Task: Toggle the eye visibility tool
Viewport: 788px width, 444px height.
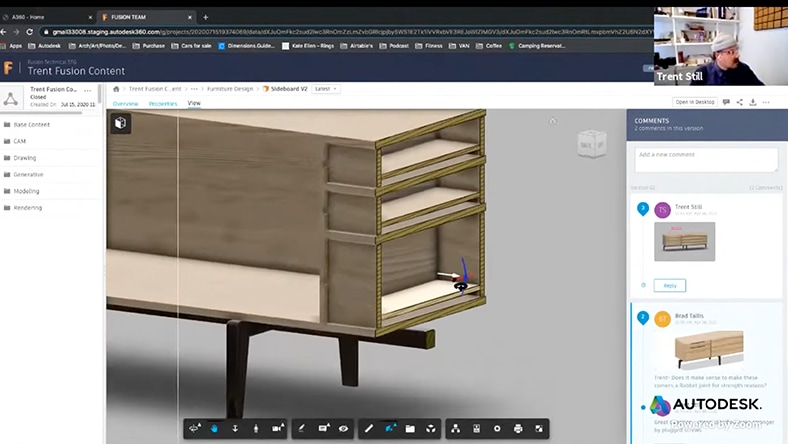Action: pos(344,428)
